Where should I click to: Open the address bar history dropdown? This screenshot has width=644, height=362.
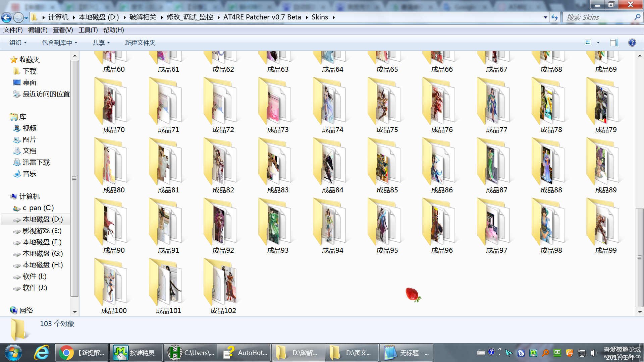pos(545,17)
